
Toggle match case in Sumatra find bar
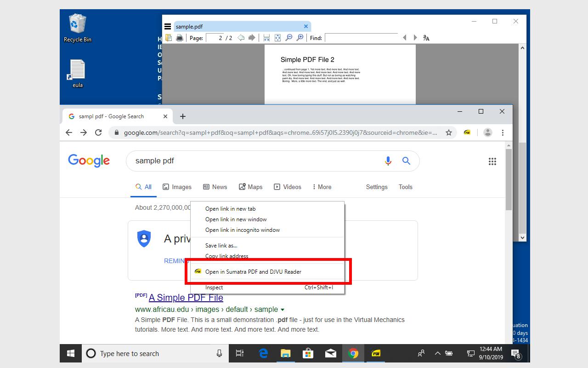(x=426, y=38)
